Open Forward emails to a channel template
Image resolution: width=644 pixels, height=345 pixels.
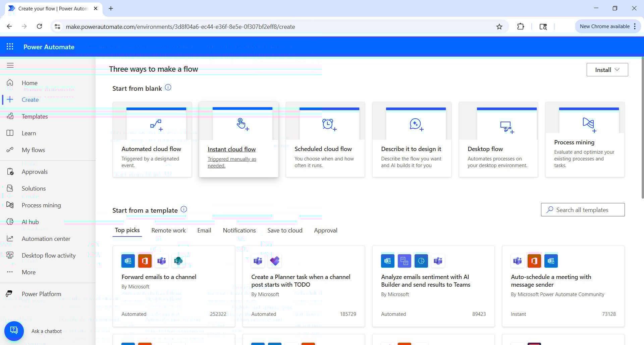point(159,277)
